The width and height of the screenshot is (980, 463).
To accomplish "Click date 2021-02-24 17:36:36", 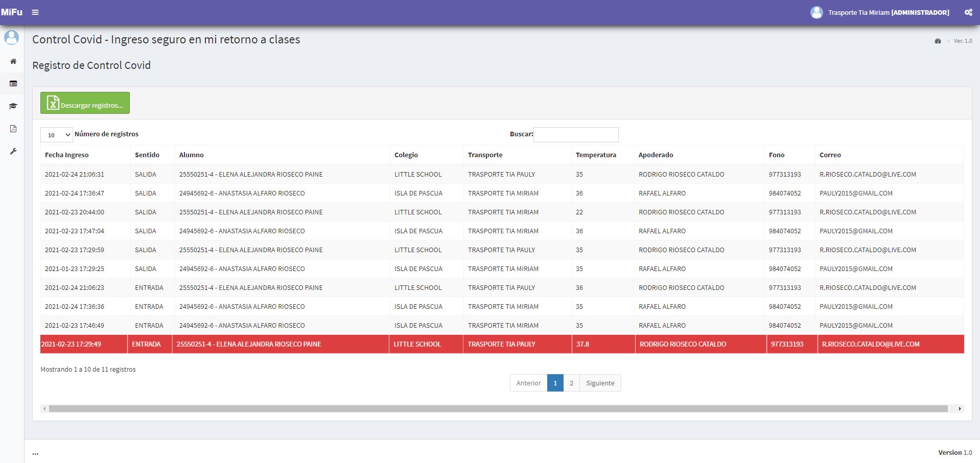I will [x=75, y=306].
